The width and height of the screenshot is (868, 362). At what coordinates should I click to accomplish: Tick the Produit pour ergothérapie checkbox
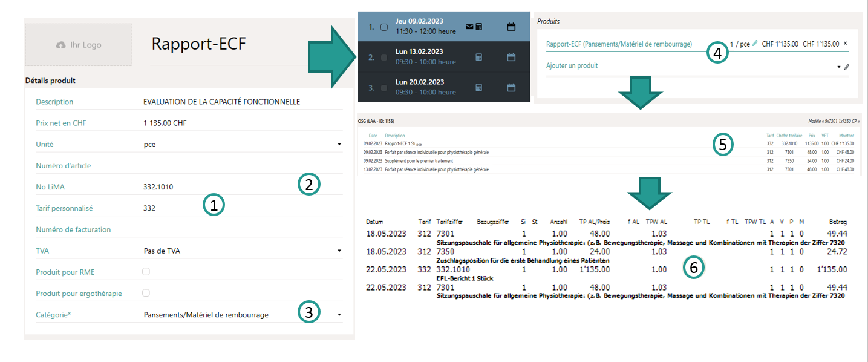[146, 293]
